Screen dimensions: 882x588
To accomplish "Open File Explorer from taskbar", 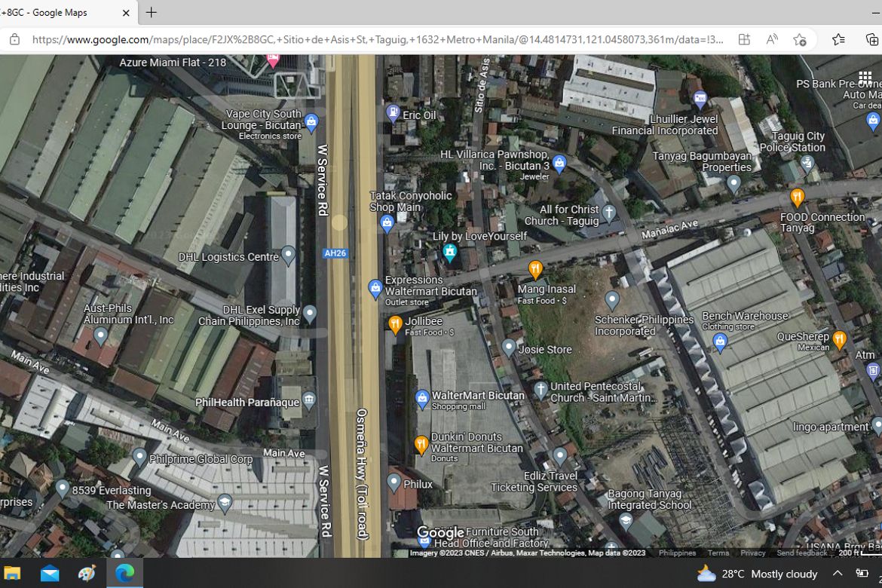I will tap(12, 574).
